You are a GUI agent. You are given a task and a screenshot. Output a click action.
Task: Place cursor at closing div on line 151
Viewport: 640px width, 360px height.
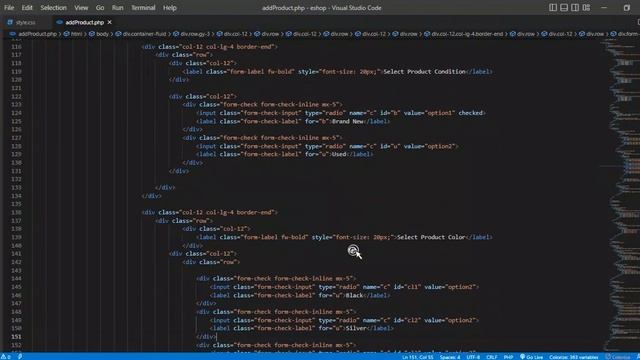[206, 337]
